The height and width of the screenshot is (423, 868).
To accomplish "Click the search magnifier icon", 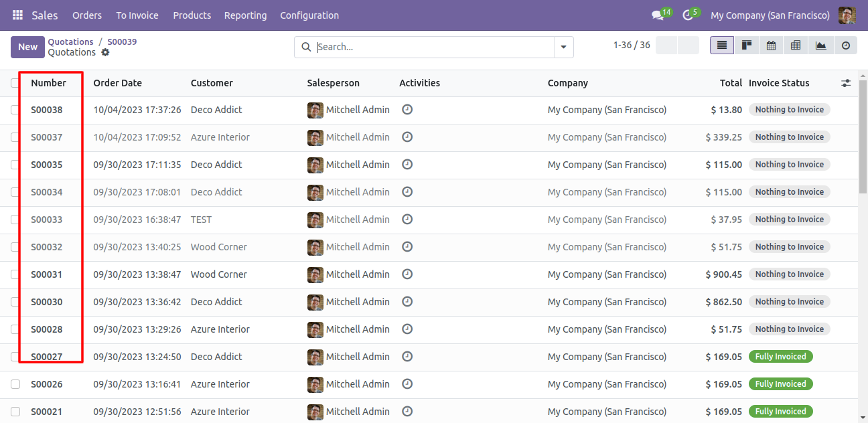I will (x=306, y=47).
